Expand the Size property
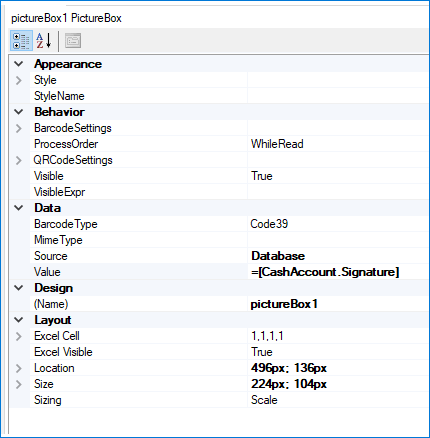This screenshot has width=430, height=438. 19,384
